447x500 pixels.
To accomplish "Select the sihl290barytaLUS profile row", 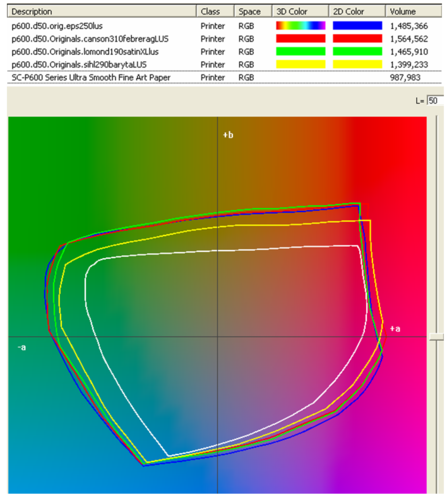I will point(224,64).
